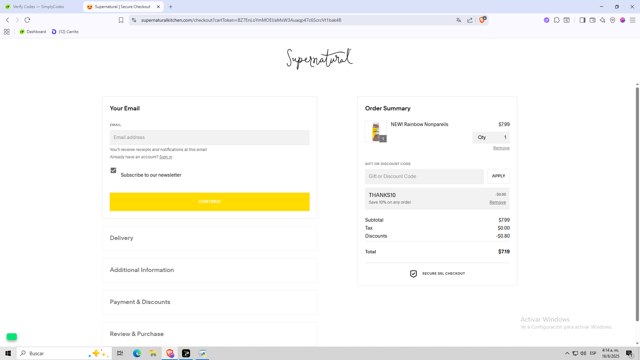
Task: Open the Carrito bookmark
Action: pos(65,31)
